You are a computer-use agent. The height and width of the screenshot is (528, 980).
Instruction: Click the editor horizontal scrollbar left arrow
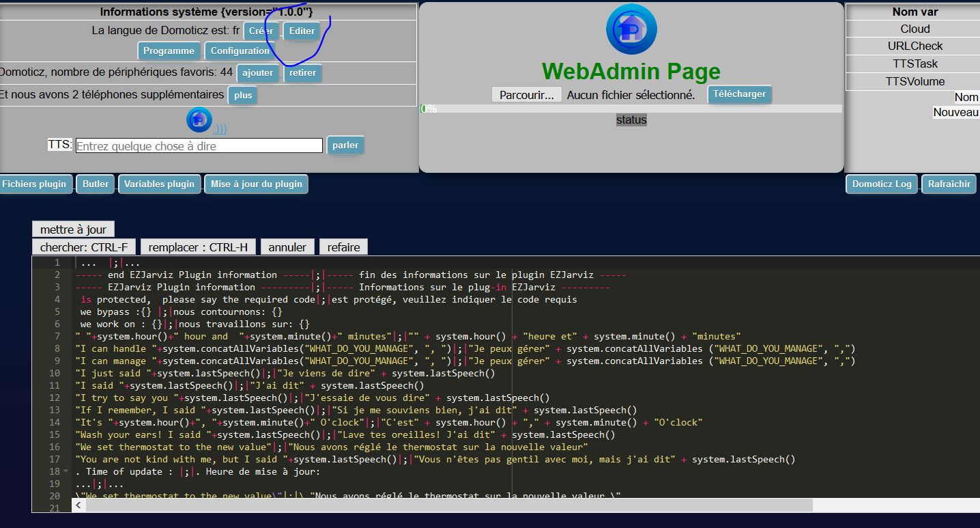[78, 505]
